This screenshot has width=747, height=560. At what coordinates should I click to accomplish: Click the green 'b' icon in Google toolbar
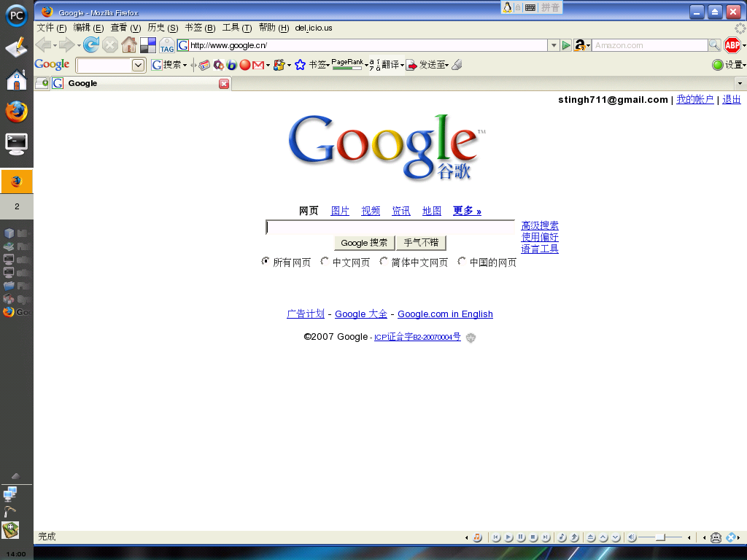point(231,65)
